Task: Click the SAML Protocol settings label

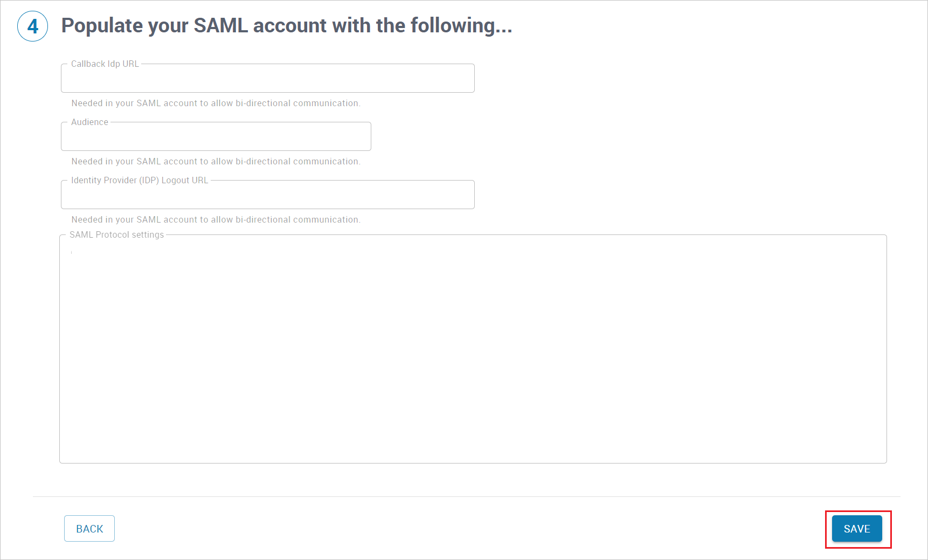Action: pos(116,234)
